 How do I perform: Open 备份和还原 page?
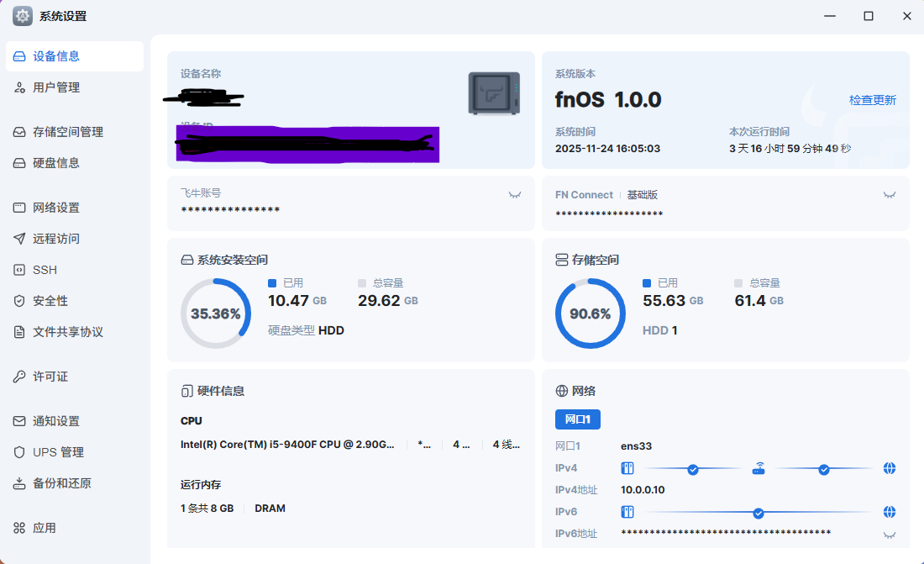click(75, 483)
